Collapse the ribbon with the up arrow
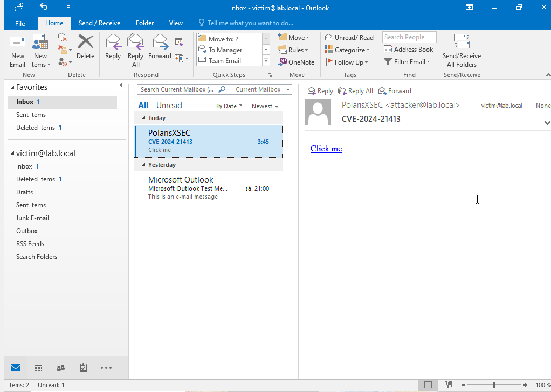The image size is (551, 392). click(x=548, y=75)
